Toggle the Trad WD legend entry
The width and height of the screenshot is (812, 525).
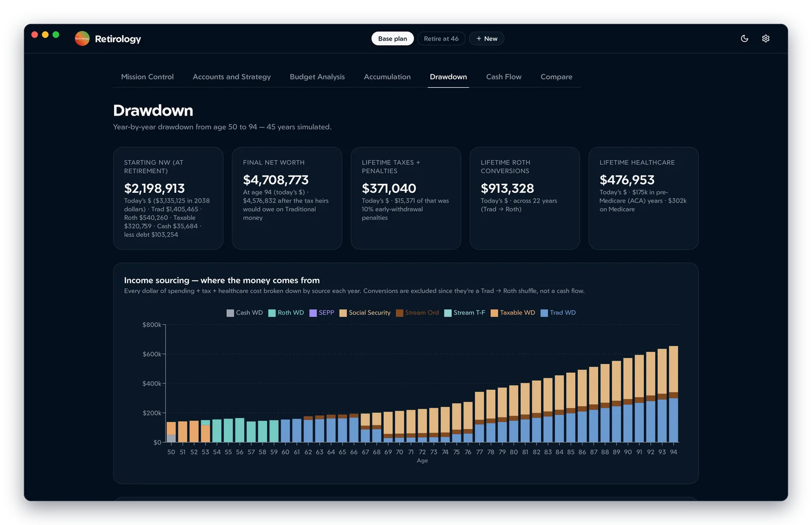[558, 312]
